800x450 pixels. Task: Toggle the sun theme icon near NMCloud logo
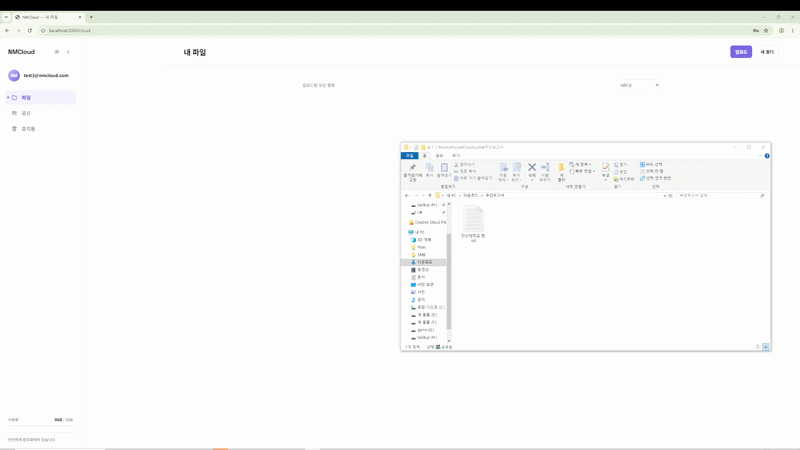click(57, 52)
